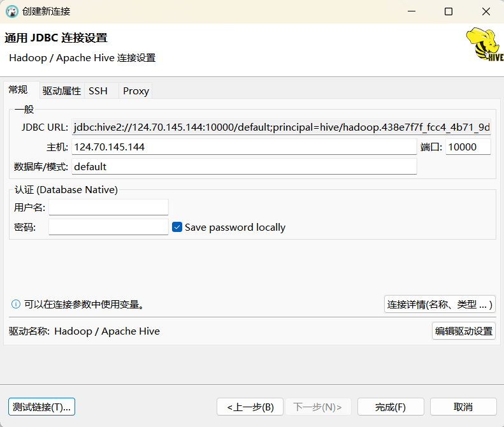Screen dimensions: 504x427
Task: Click the 通用 JDBC 连接设置 heading
Action: 56,38
